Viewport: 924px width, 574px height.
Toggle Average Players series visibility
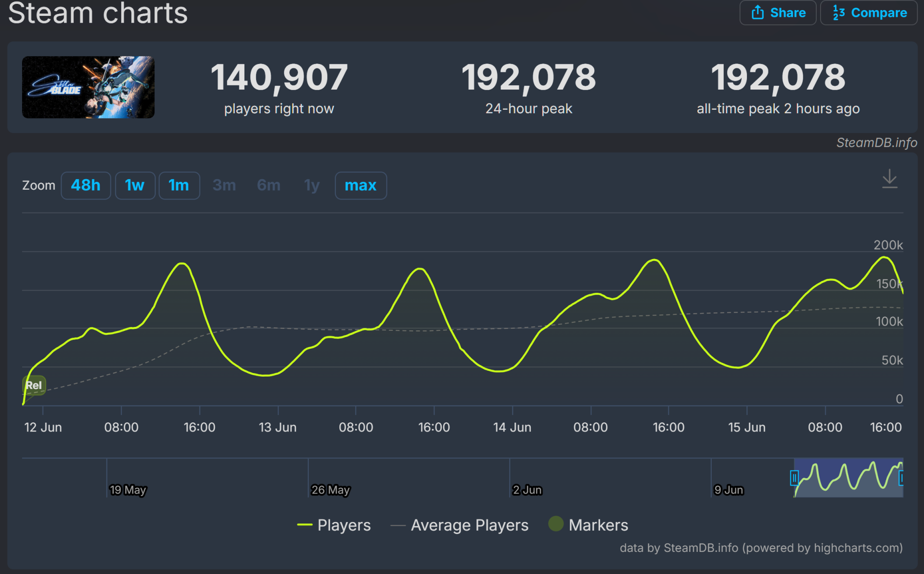[469, 525]
